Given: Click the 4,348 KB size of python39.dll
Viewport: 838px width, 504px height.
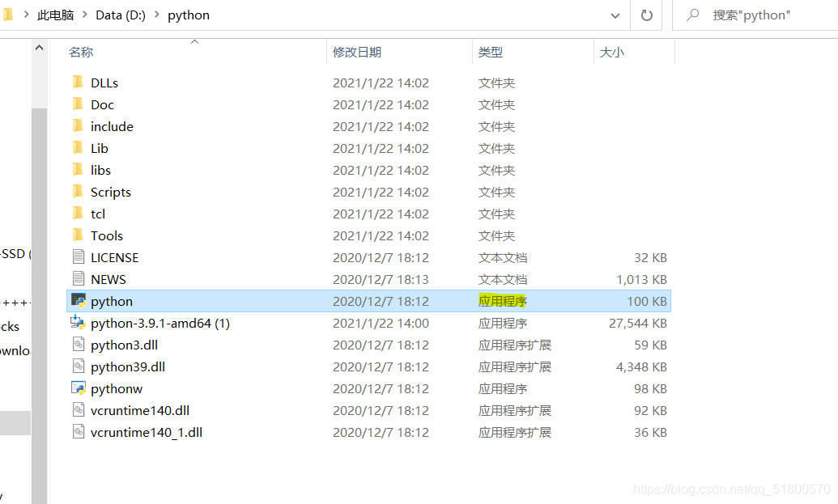Looking at the screenshot, I should (x=641, y=367).
